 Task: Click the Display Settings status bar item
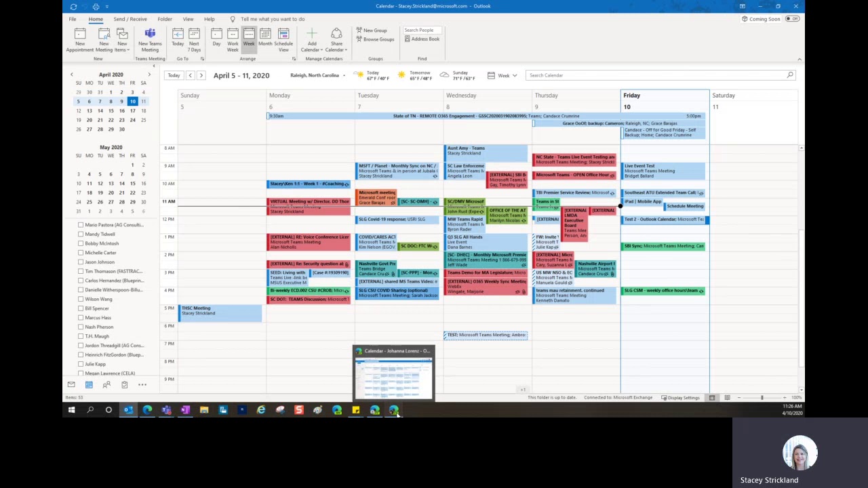[680, 398]
